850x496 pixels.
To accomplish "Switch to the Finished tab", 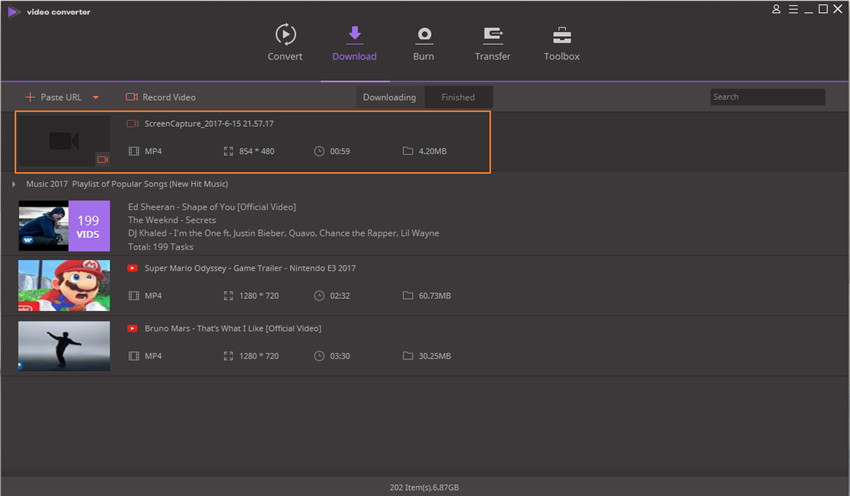I will (x=458, y=97).
